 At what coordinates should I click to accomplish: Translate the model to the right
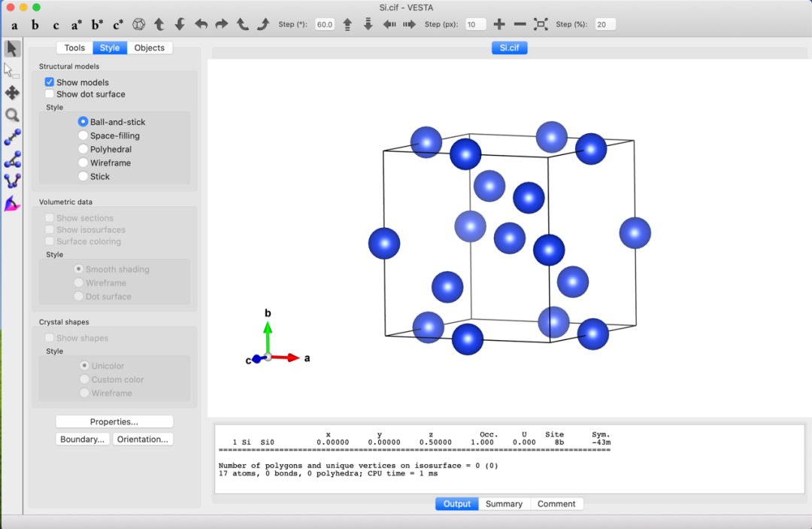tap(409, 24)
